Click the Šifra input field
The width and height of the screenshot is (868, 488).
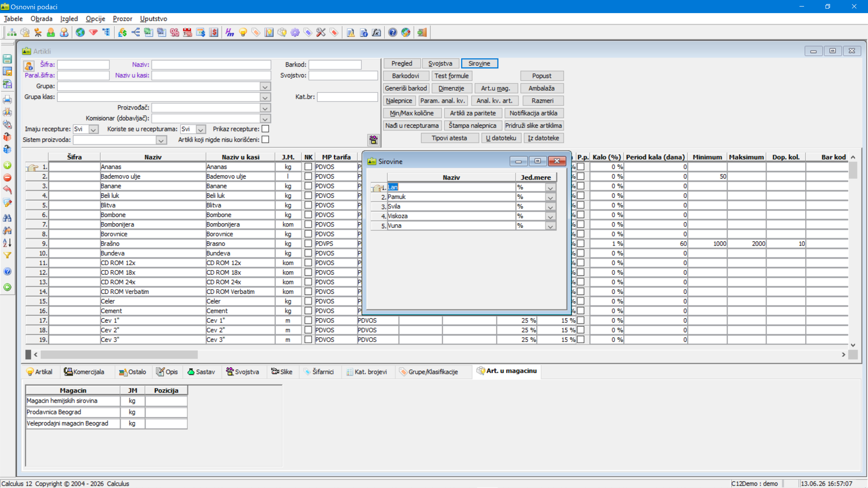click(83, 65)
